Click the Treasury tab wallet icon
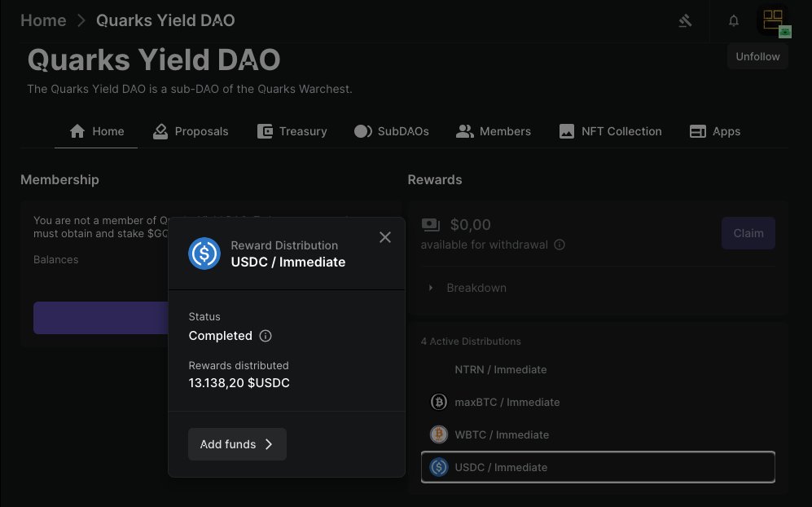The image size is (812, 507). [265, 131]
